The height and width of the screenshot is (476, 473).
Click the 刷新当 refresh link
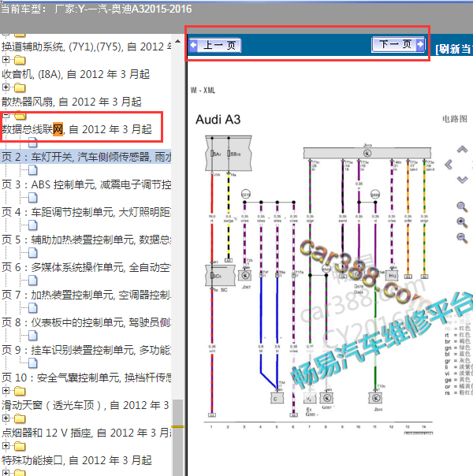point(454,49)
